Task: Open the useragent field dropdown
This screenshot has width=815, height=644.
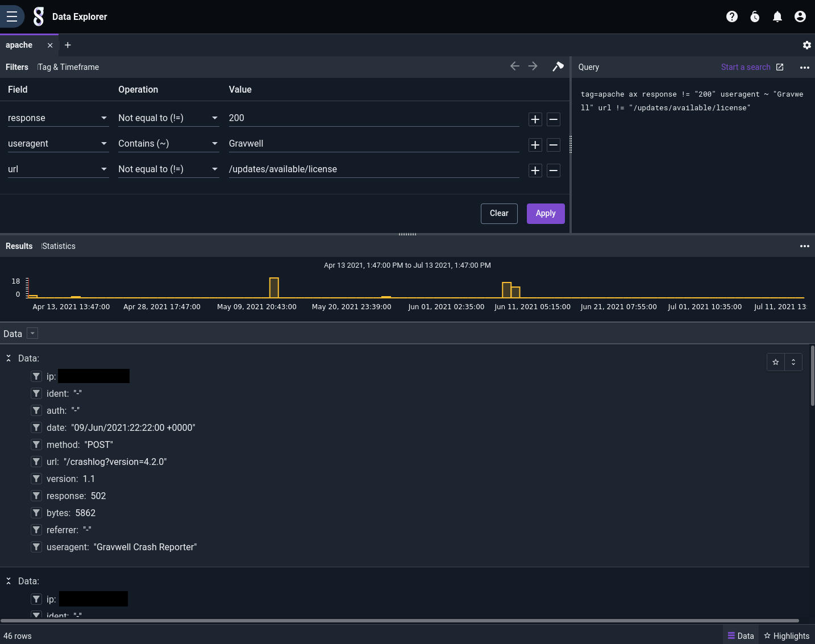Action: coord(58,143)
